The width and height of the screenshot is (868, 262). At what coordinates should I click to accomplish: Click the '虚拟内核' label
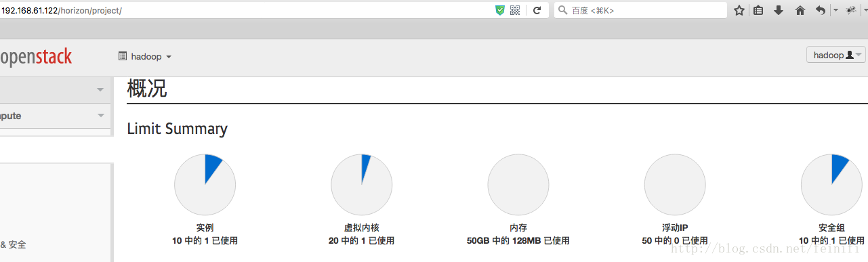(x=362, y=228)
